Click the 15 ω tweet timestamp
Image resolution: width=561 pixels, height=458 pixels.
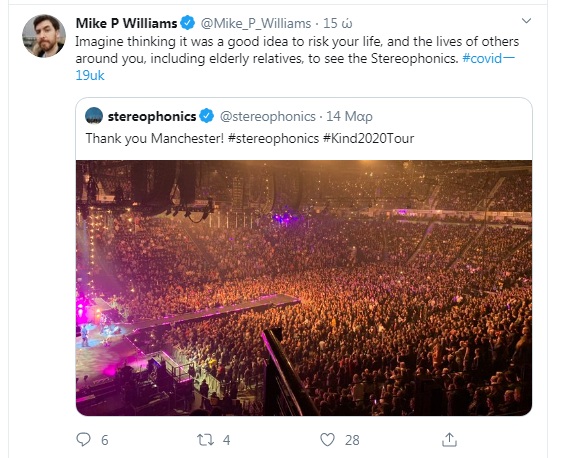(338, 23)
